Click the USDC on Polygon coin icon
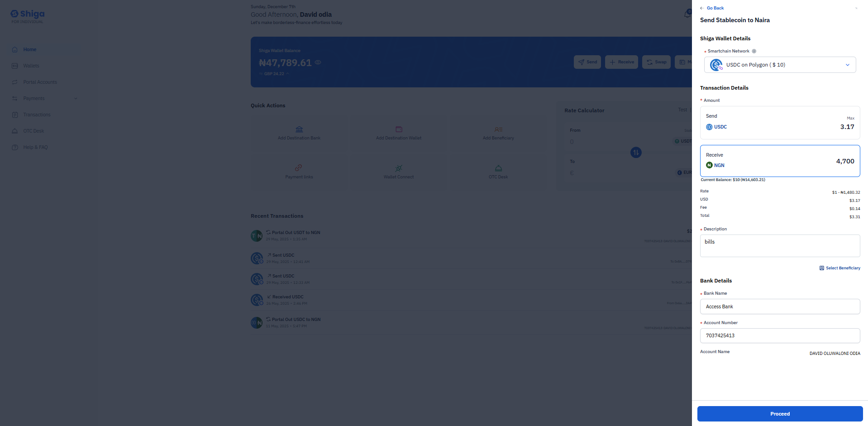Image resolution: width=868 pixels, height=426 pixels. pos(716,65)
